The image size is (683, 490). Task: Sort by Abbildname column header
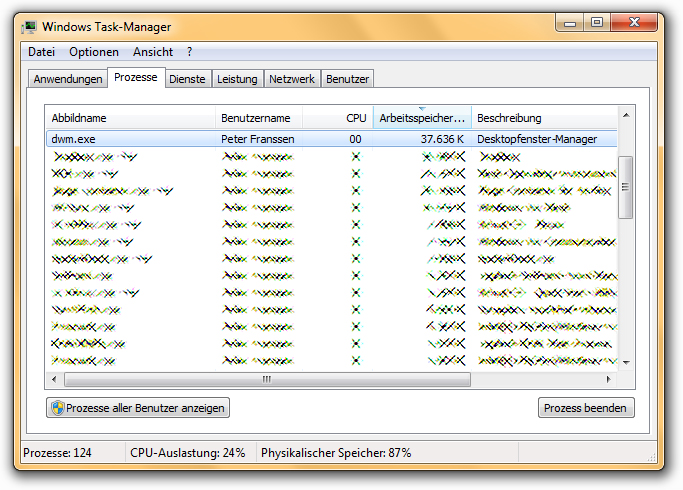tap(130, 118)
